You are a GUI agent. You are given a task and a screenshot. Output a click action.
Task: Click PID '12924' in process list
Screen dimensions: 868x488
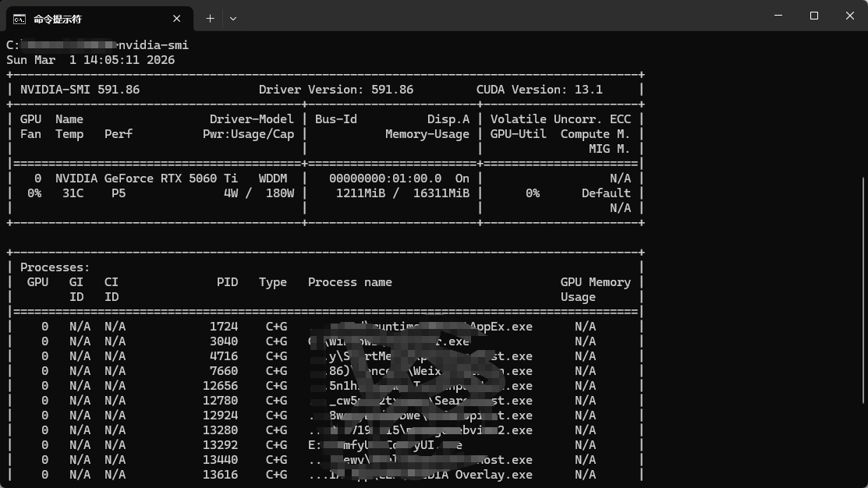(x=221, y=416)
